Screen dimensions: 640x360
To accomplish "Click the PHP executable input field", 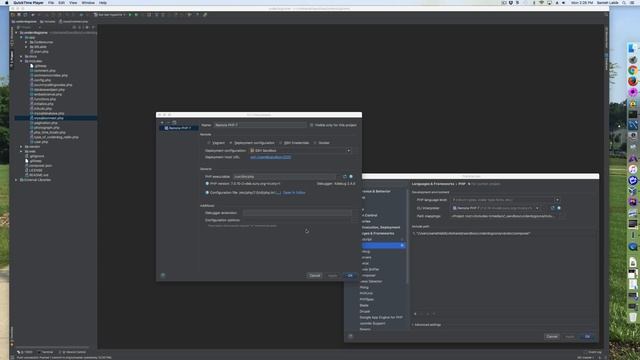I will [284, 176].
